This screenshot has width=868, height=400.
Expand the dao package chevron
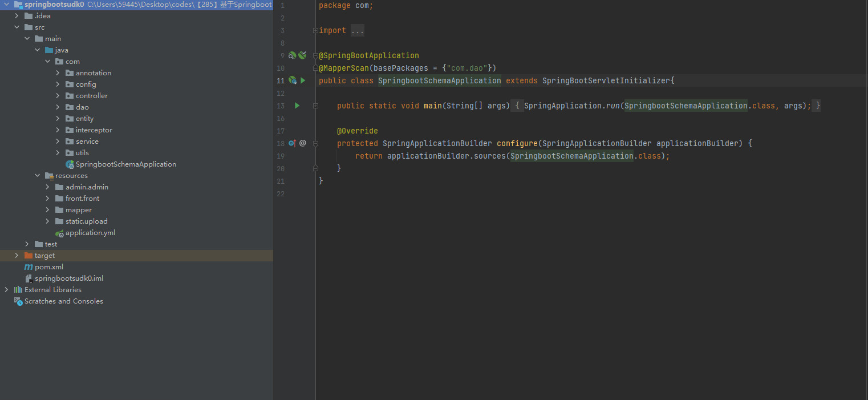(58, 107)
